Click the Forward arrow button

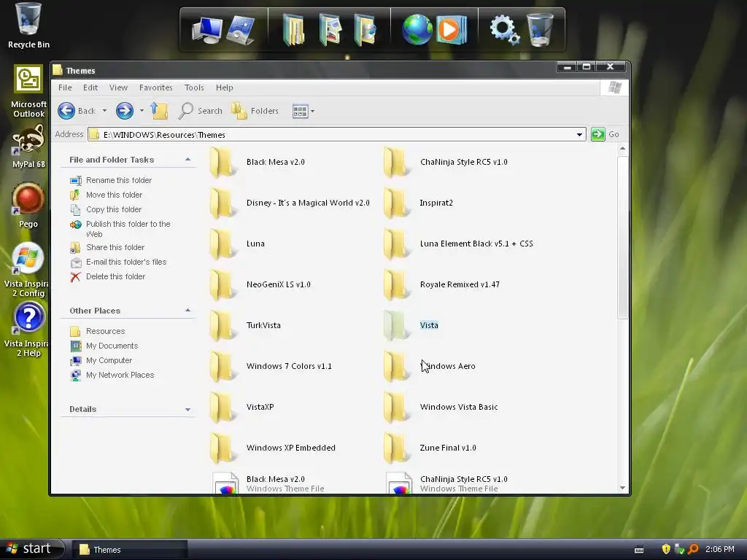[x=125, y=111]
